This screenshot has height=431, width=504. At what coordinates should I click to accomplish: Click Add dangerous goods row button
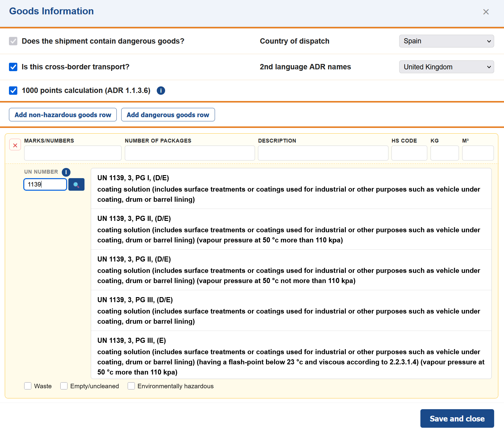[x=168, y=115]
